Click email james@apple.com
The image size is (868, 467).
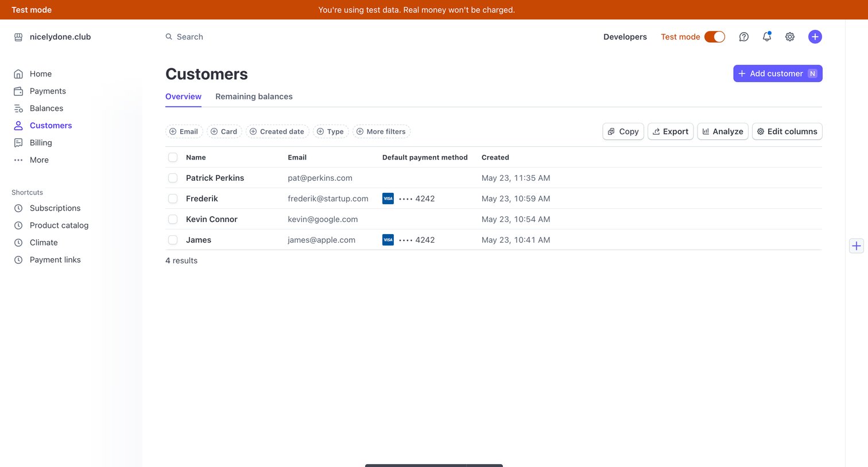click(321, 240)
